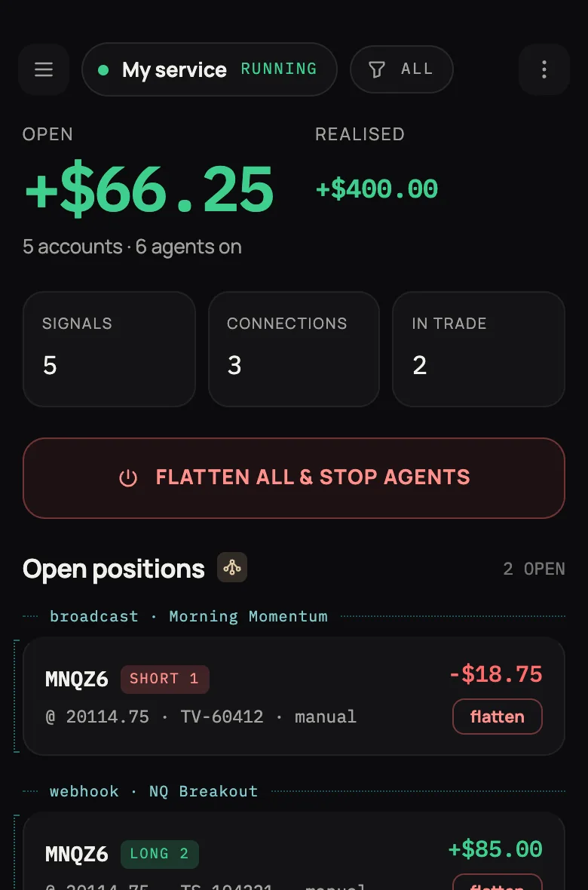Select the SHORT 1 badge

[165, 680]
